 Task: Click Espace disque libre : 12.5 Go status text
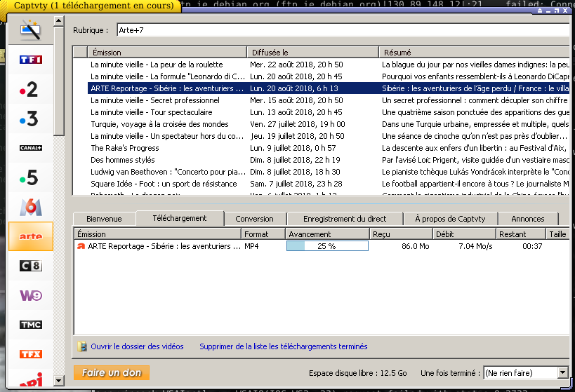tap(358, 373)
